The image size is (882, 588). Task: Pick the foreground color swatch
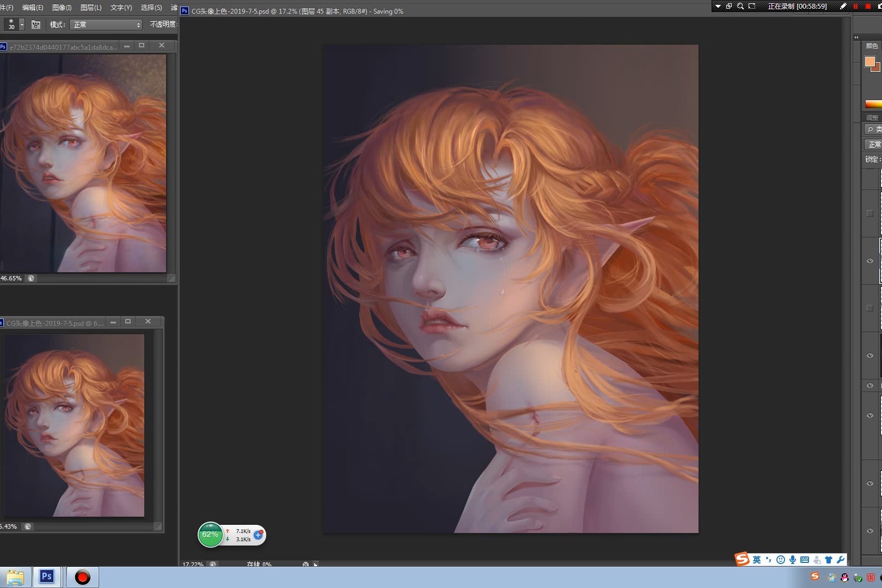click(x=870, y=62)
